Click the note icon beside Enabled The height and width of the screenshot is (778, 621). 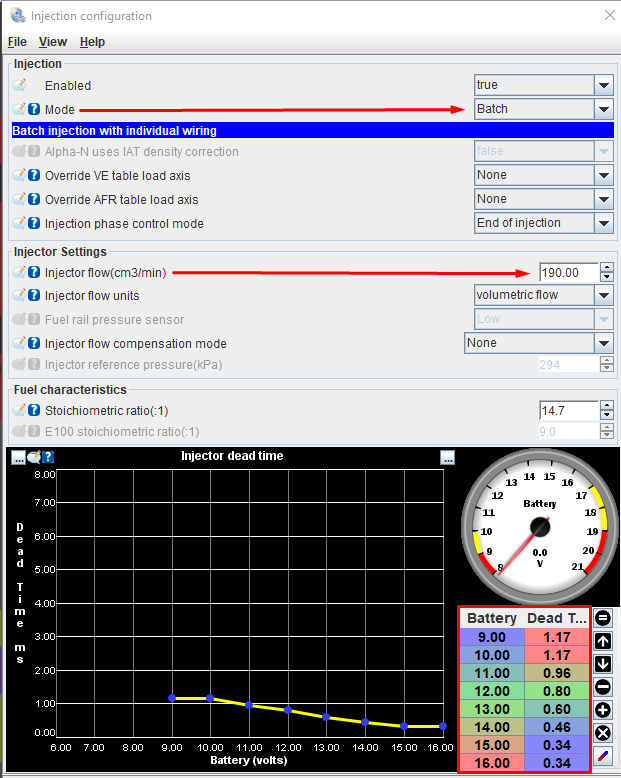pyautogui.click(x=19, y=86)
